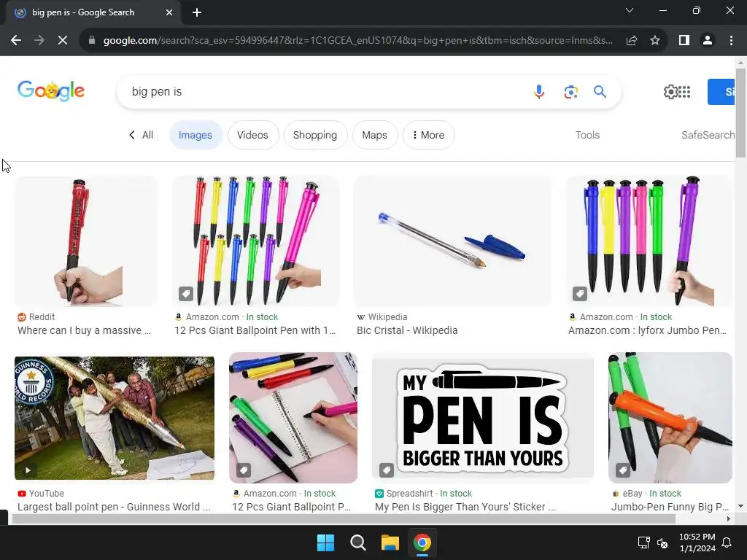Open Chrome three-dot menu

[x=731, y=41]
